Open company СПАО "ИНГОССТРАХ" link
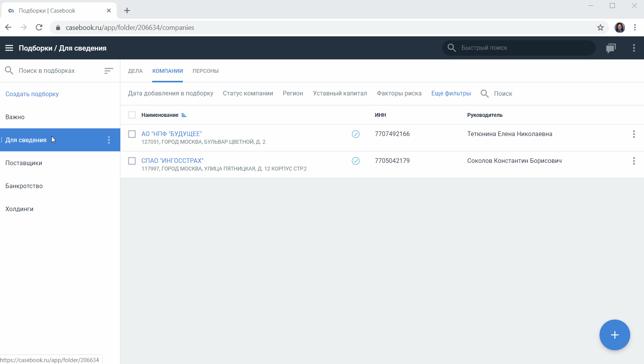 (x=172, y=161)
